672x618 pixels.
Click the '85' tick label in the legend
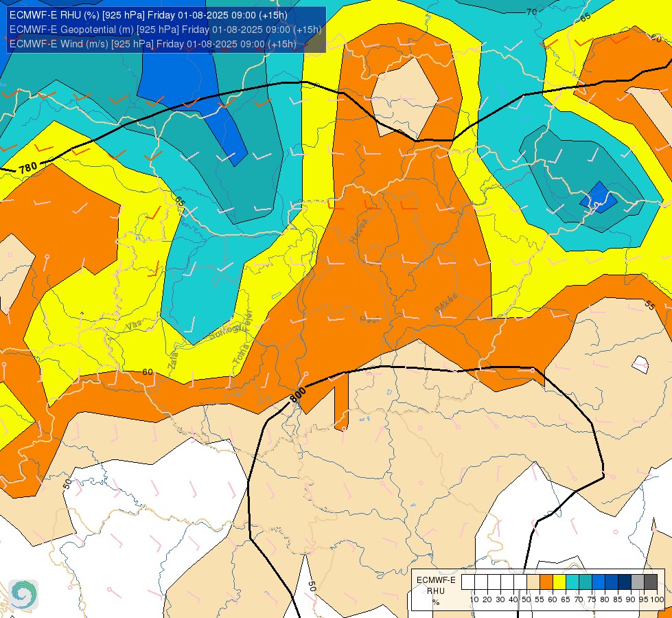coord(618,599)
